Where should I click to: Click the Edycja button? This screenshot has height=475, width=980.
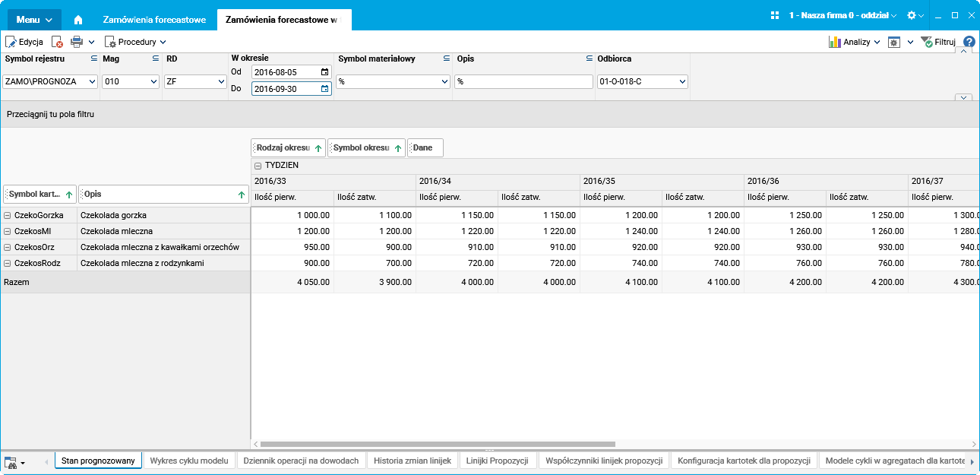point(24,43)
